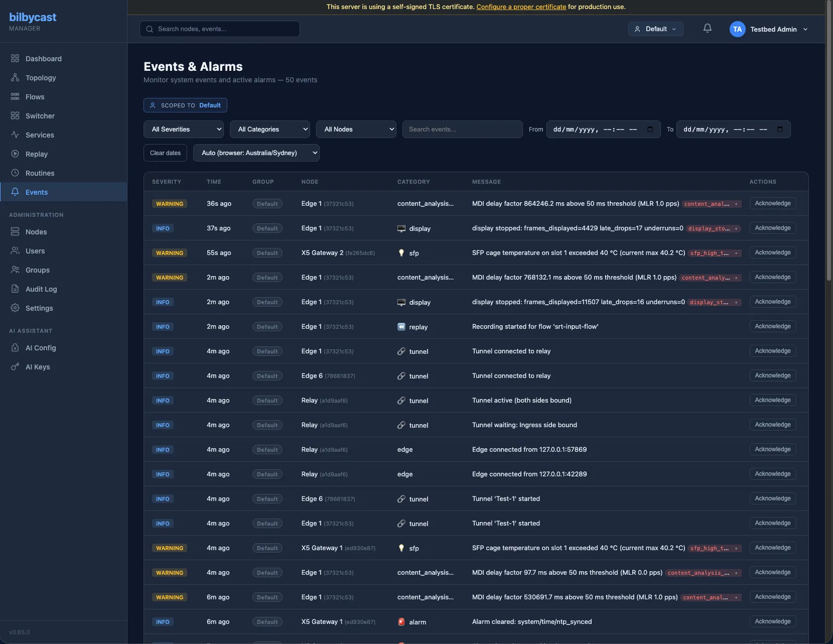Click the Users icon in the sidebar
Image resolution: width=833 pixels, height=644 pixels.
tap(15, 251)
